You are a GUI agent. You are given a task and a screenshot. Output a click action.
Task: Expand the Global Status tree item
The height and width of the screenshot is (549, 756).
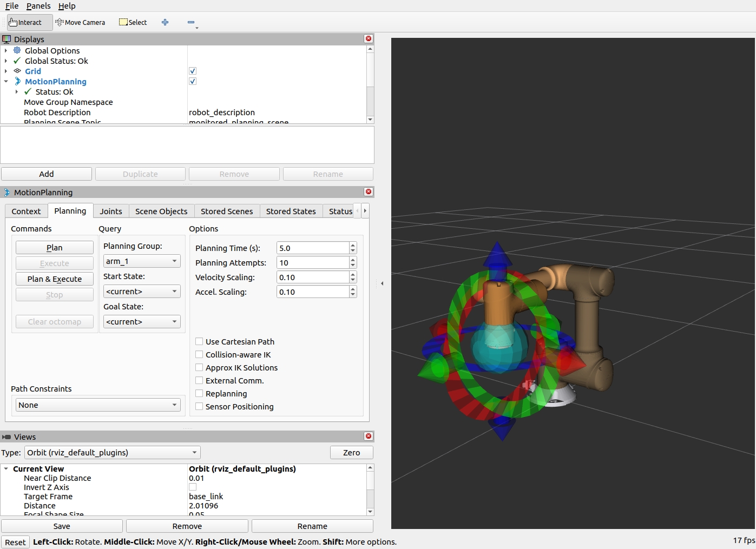pos(6,61)
